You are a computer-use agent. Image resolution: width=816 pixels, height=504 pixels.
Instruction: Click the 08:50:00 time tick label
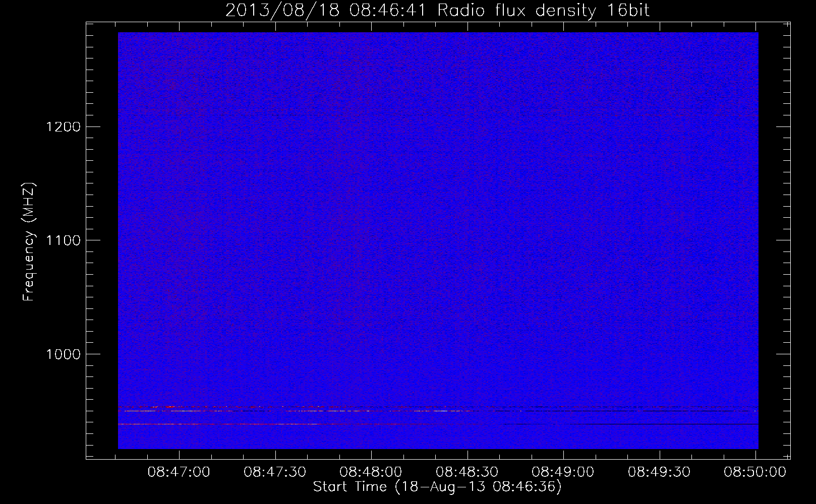[755, 472]
